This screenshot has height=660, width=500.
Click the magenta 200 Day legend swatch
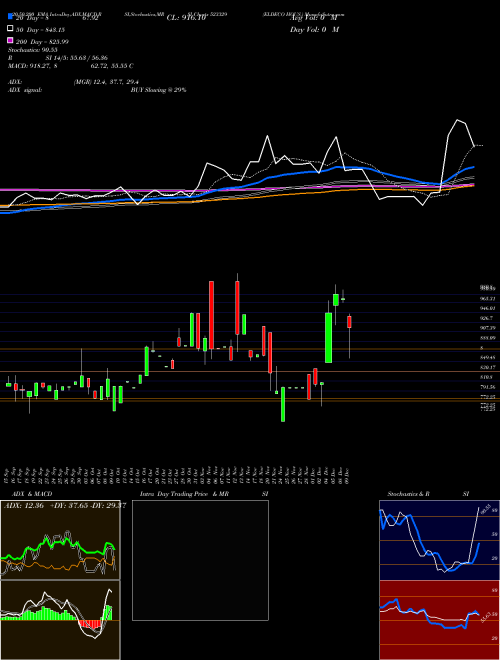(x=10, y=40)
